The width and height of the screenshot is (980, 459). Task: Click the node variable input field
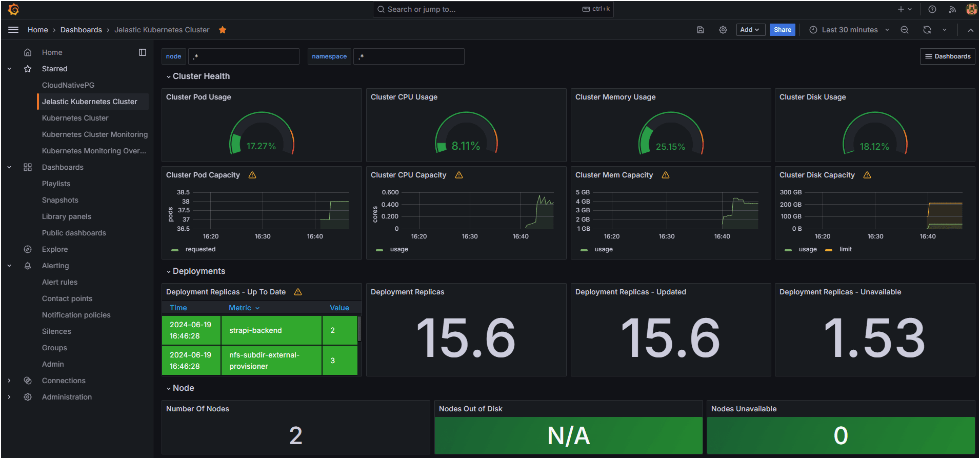tap(244, 56)
